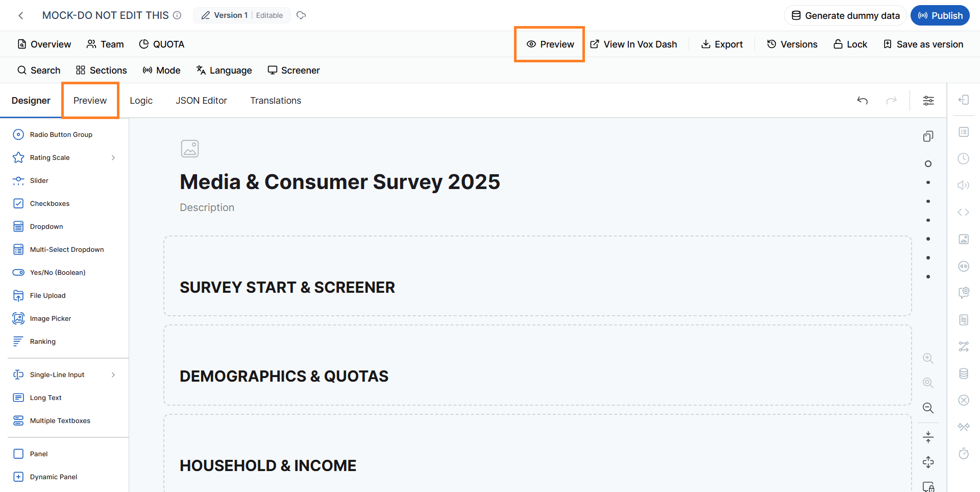Click the undo arrow icon

[x=862, y=101]
